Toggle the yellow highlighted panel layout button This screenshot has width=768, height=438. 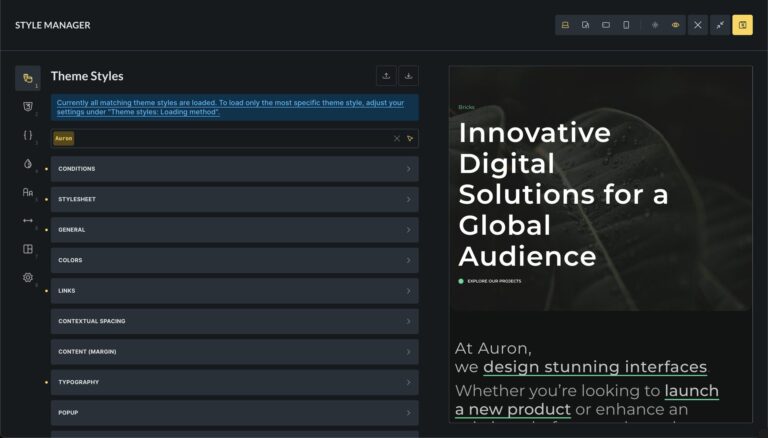click(742, 25)
